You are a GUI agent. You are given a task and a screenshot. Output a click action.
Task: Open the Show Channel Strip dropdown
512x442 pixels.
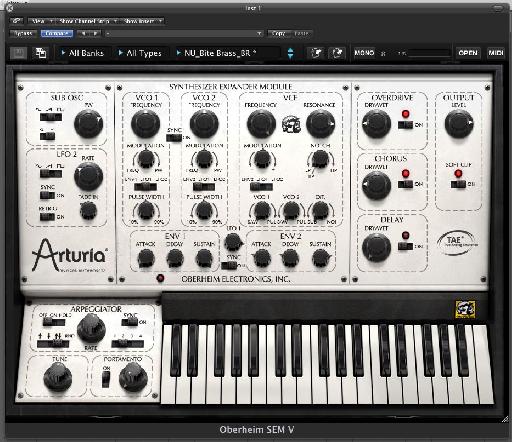(87, 21)
